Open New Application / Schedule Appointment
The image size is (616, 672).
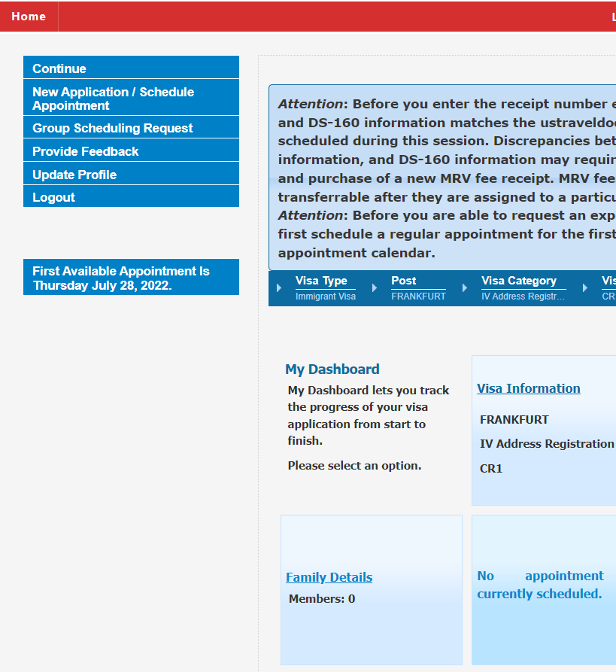point(131,97)
